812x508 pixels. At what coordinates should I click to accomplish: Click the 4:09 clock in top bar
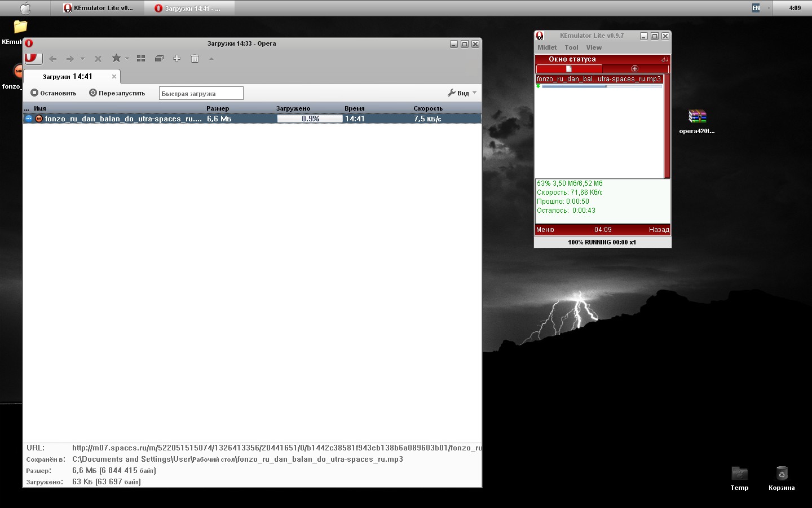pyautogui.click(x=795, y=8)
